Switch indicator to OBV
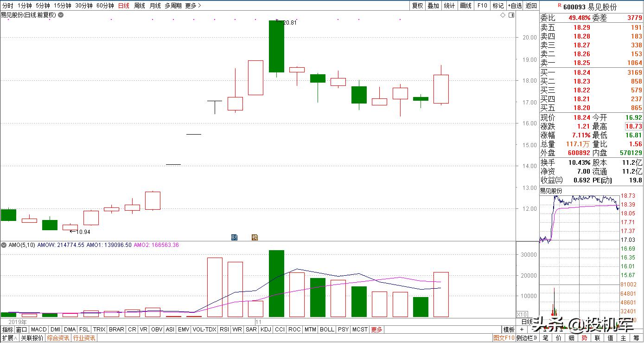 click(x=157, y=330)
